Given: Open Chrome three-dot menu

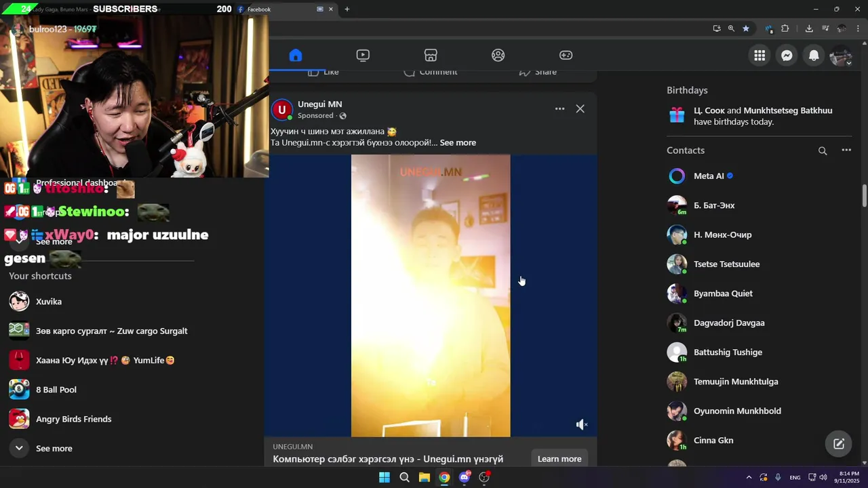Looking at the screenshot, I should 859,28.
